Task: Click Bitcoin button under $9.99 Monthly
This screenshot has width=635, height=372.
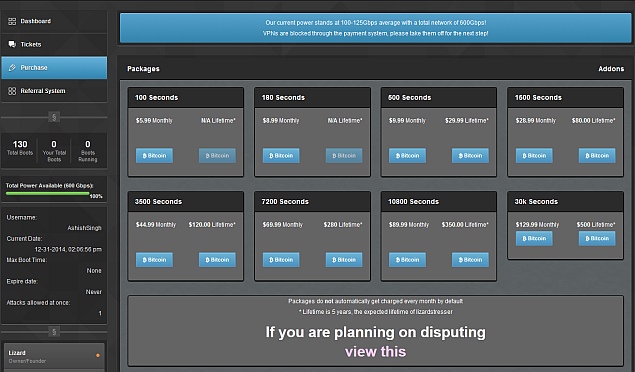Action: [x=407, y=155]
